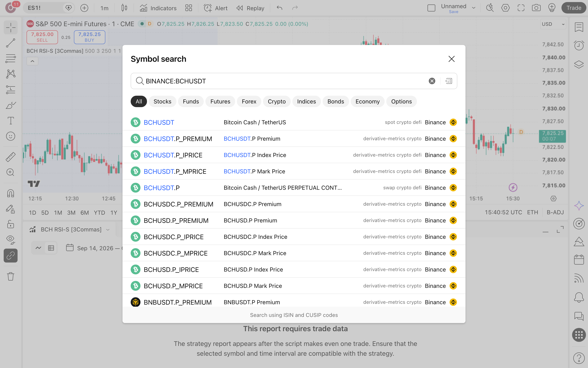
Task: Filter results by Stocks
Action: point(162,101)
